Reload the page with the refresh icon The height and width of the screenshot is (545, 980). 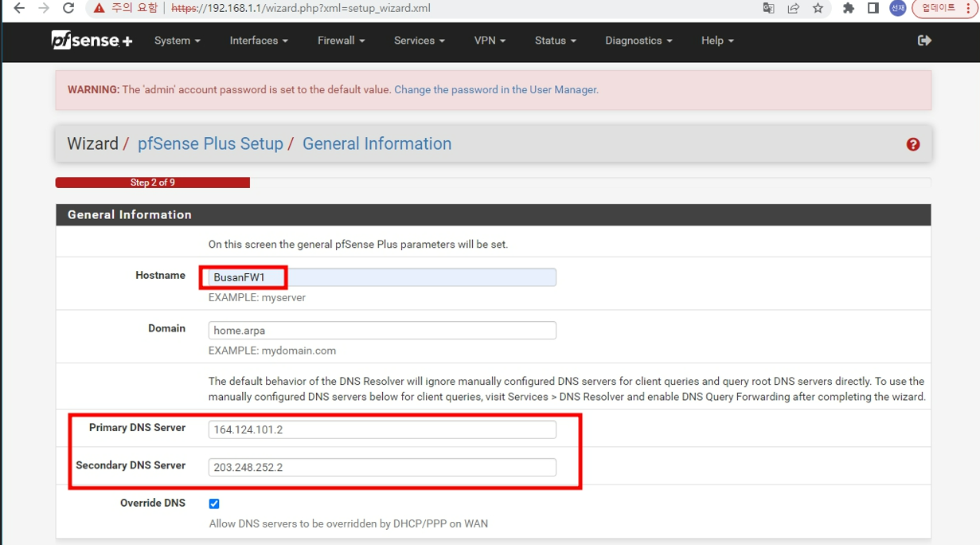pos(68,8)
